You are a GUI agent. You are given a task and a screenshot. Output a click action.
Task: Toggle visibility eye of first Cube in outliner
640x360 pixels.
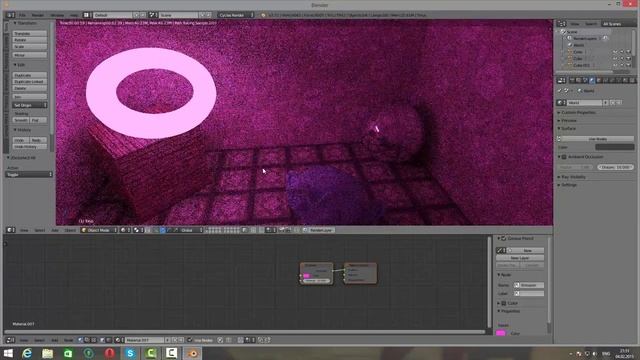615,52
